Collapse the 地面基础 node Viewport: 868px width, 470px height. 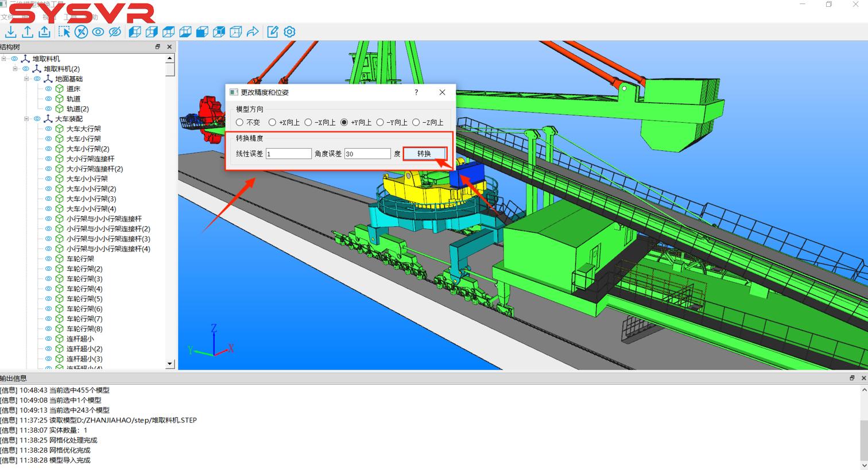(26, 79)
